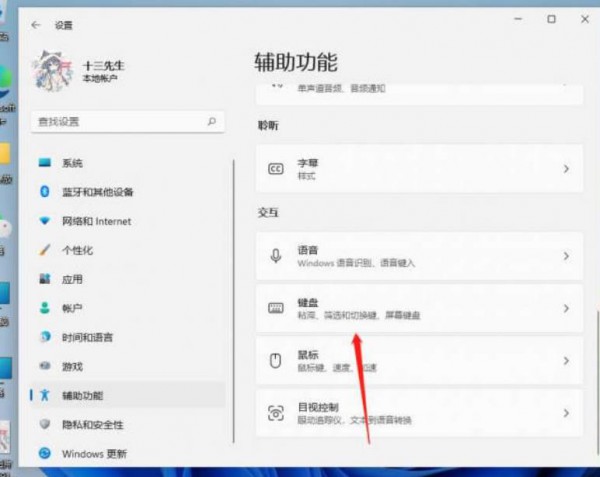Expand 鼠标 using its chevron
The height and width of the screenshot is (477, 600).
(x=566, y=360)
